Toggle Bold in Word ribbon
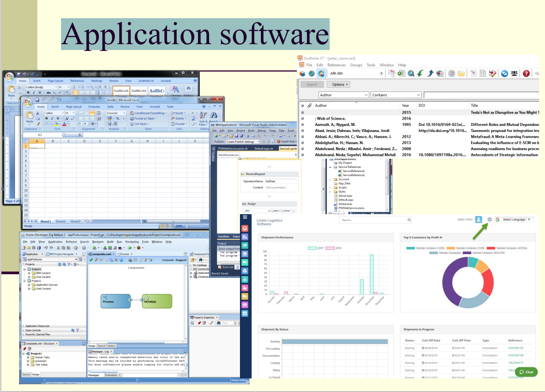Image resolution: width=545 pixels, height=392 pixels. (x=28, y=93)
